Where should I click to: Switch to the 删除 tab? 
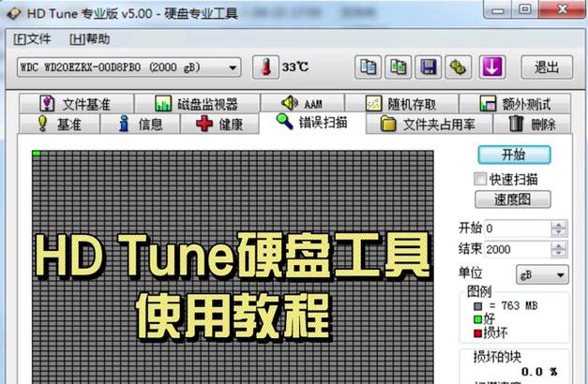[532, 124]
